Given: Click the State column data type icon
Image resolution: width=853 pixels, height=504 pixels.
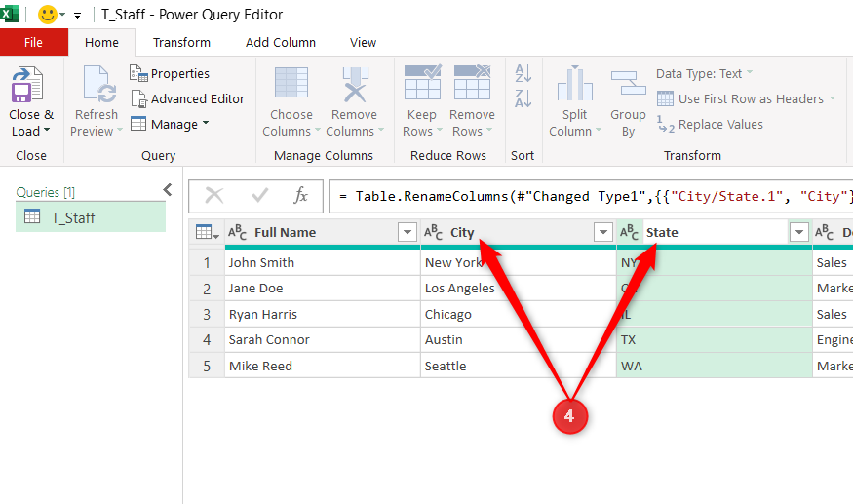Looking at the screenshot, I should point(629,232).
